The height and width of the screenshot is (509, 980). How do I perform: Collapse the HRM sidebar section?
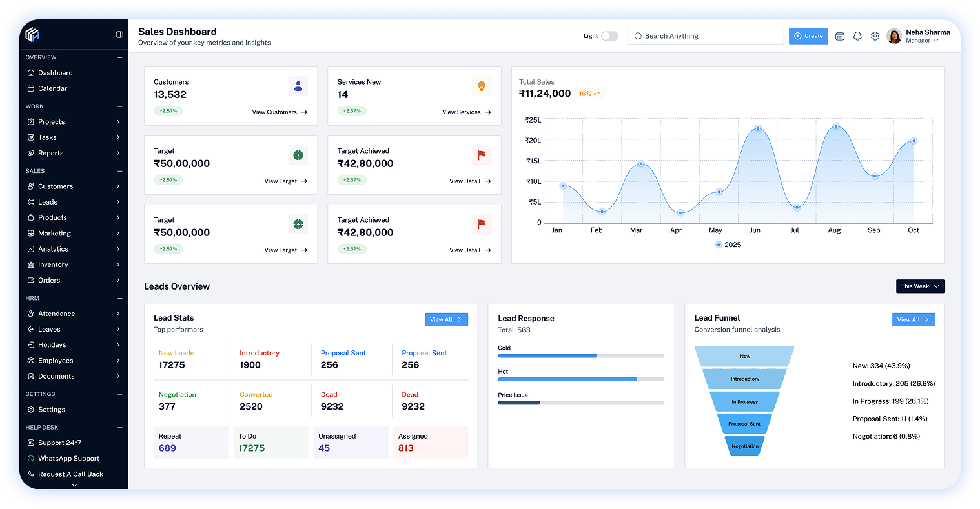[120, 299]
